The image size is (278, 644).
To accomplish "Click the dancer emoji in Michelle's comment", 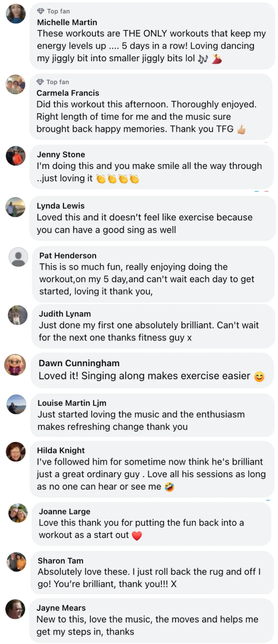I will tap(217, 59).
